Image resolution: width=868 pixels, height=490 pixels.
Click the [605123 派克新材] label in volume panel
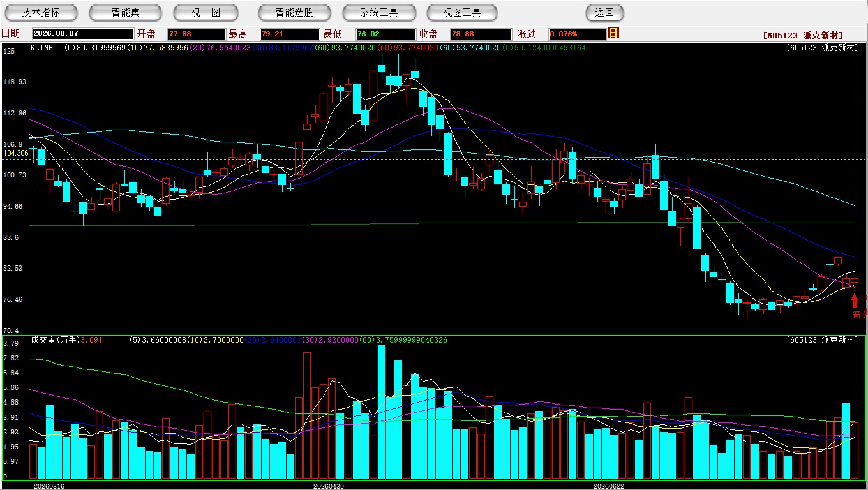pyautogui.click(x=822, y=340)
